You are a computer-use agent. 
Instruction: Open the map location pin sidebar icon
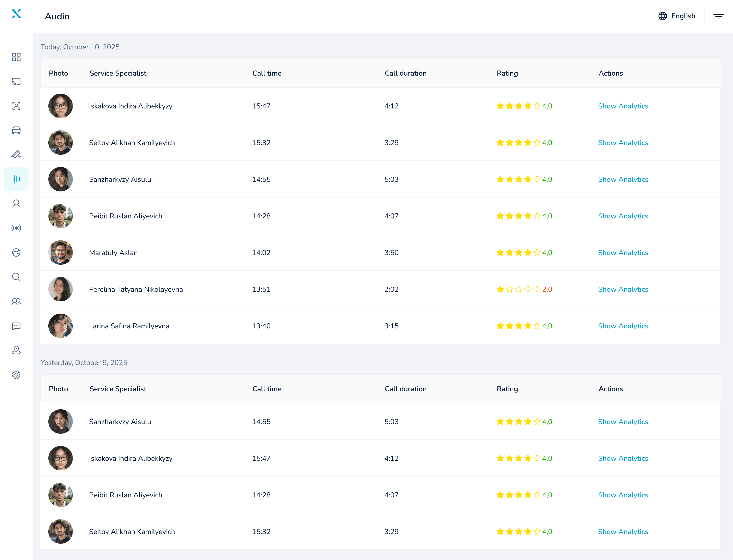[x=16, y=350]
